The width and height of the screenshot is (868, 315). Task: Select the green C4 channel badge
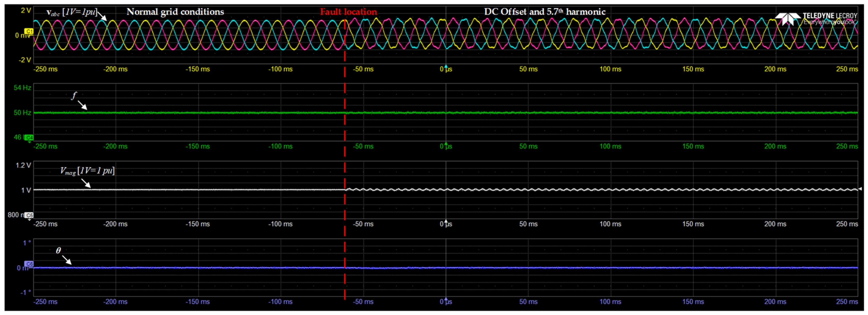click(x=29, y=137)
